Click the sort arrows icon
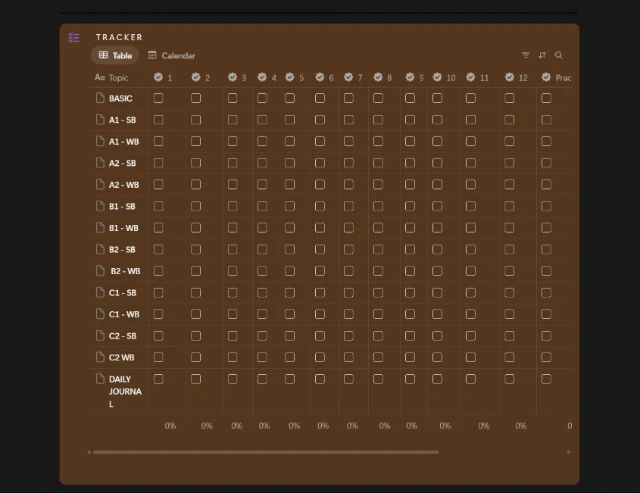640x493 pixels. pyautogui.click(x=542, y=56)
